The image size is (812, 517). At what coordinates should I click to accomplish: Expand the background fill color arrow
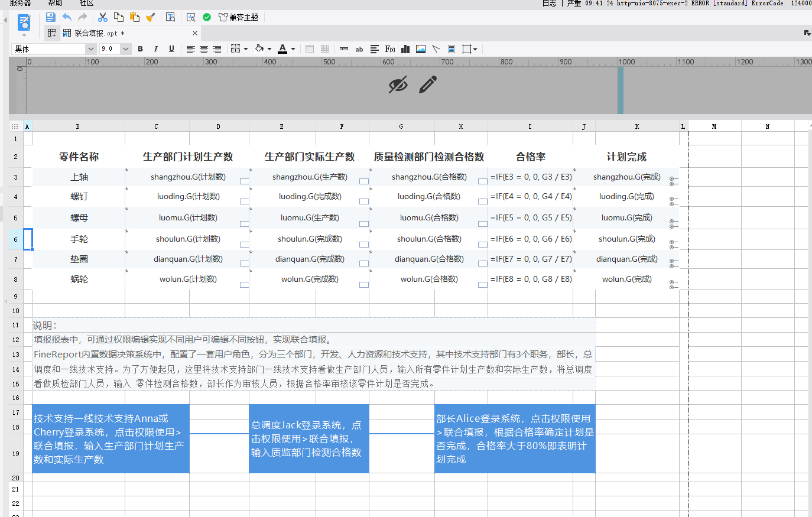(269, 49)
